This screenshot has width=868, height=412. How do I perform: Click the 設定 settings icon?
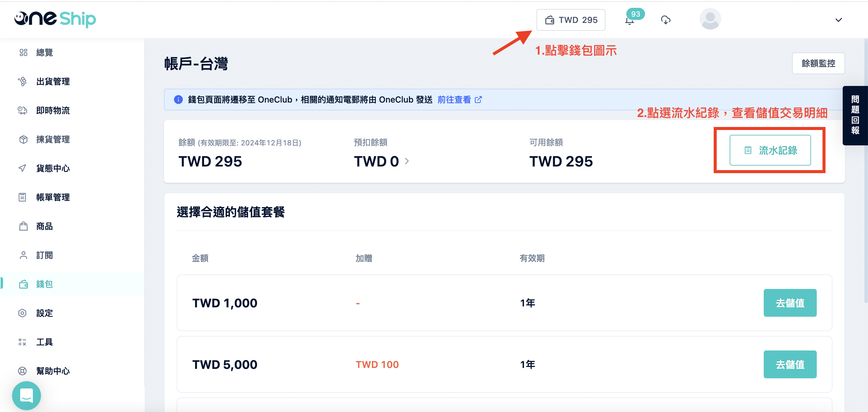click(x=23, y=313)
